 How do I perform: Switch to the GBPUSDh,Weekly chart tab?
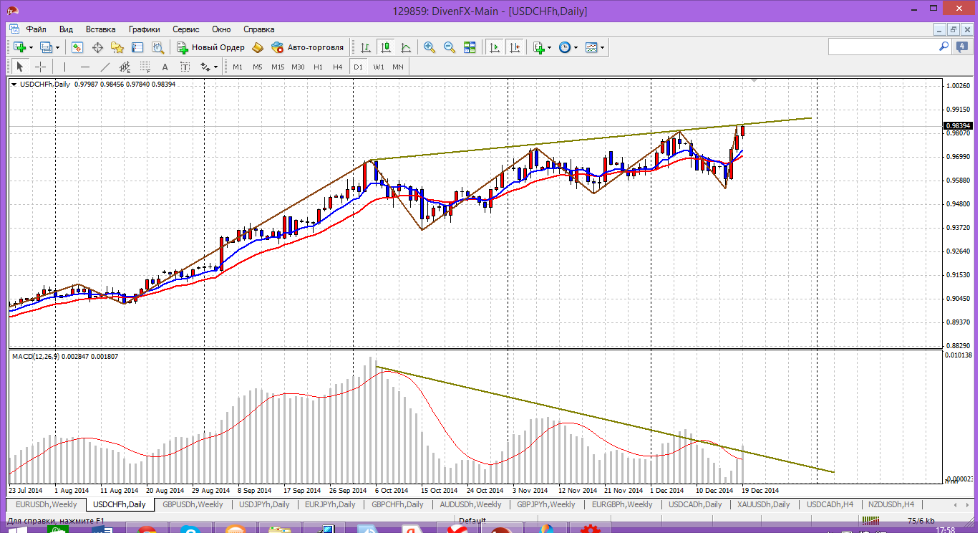[x=193, y=504]
